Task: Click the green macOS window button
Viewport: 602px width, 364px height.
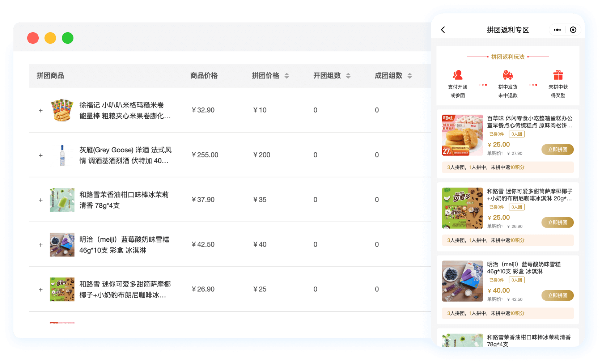Action: (x=68, y=38)
